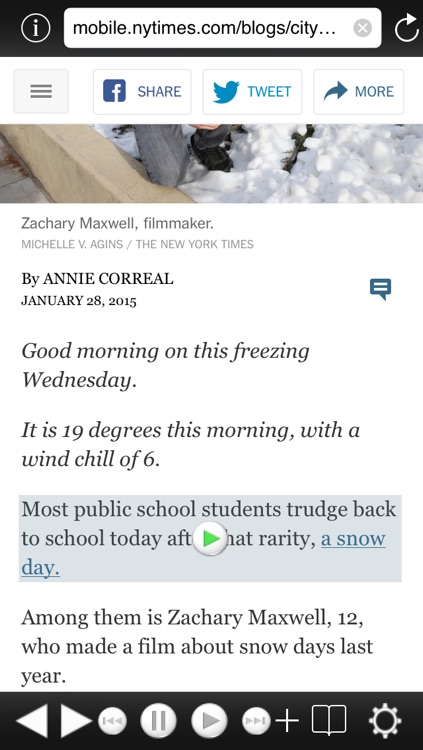
Task: Follow the "a snow day." link
Action: click(203, 553)
